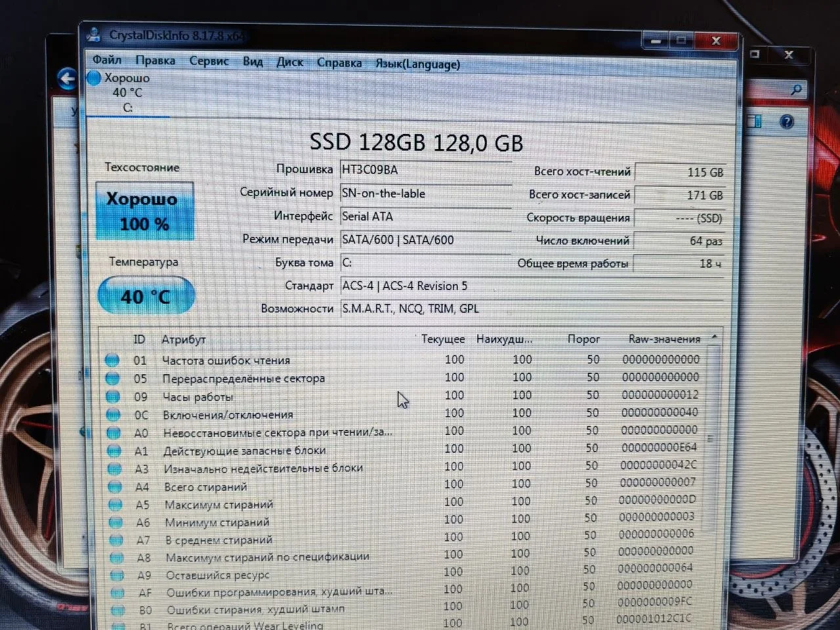Click status icon for Оставшийся ресурс row
The height and width of the screenshot is (630, 840).
[117, 576]
